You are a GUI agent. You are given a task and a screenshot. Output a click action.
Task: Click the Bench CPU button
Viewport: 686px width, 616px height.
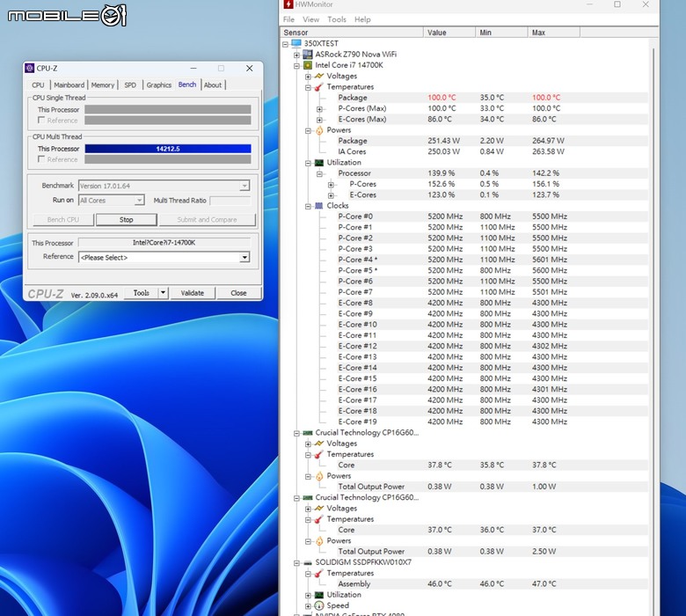point(63,220)
